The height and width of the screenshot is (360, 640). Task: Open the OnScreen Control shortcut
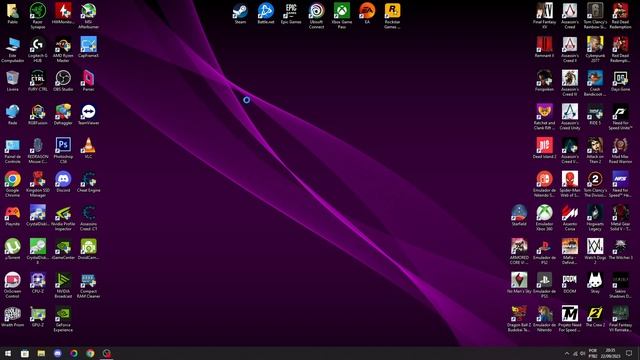click(12, 286)
